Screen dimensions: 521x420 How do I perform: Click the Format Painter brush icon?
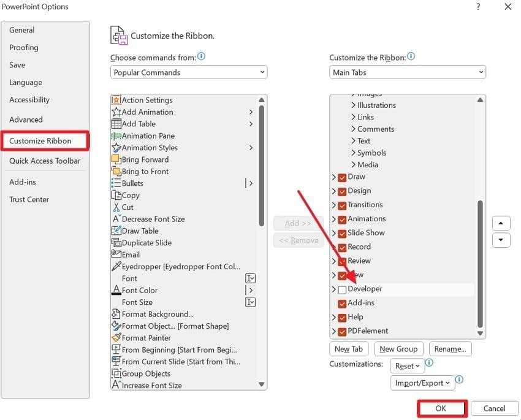point(116,338)
